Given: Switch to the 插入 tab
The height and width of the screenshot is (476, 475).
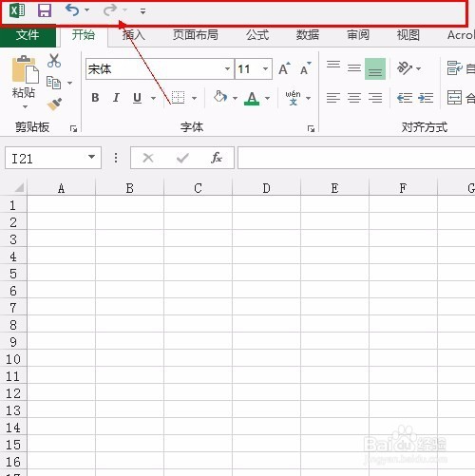Looking at the screenshot, I should point(133,35).
